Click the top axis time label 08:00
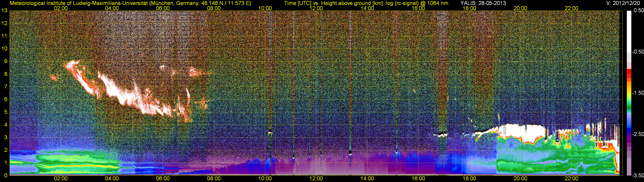This screenshot has height=182, width=644. coord(214,8)
